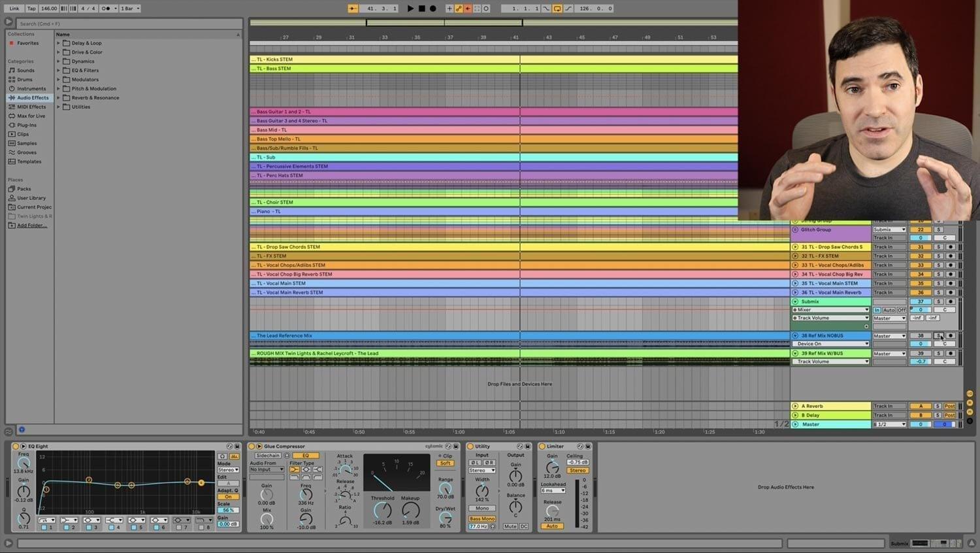Click Add Folder link in Places
The image size is (980, 553).
pos(31,226)
